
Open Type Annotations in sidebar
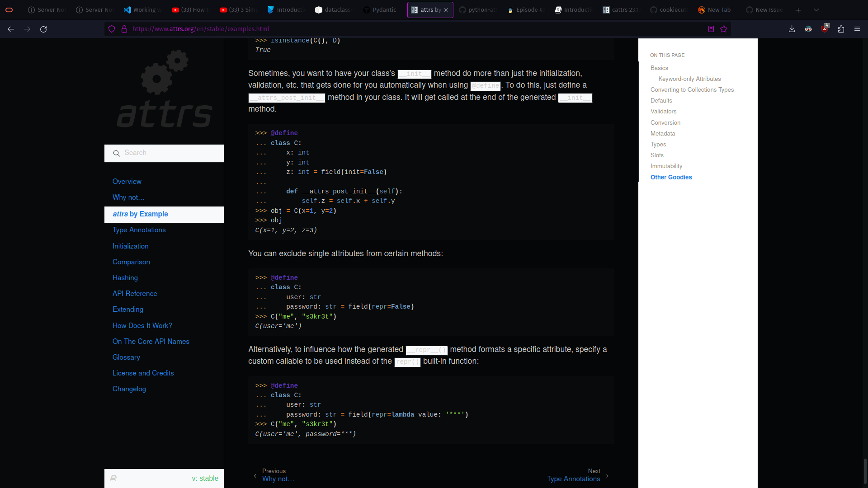[139, 230]
